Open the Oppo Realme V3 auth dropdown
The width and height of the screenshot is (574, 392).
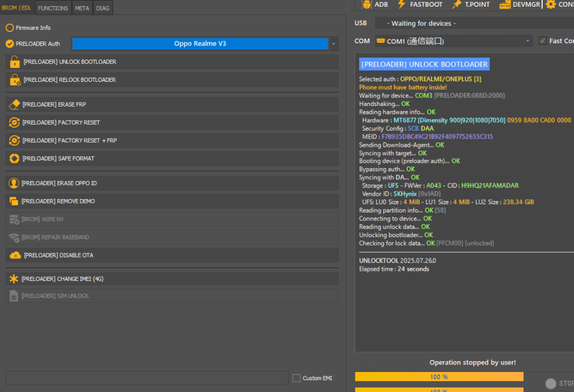(200, 44)
